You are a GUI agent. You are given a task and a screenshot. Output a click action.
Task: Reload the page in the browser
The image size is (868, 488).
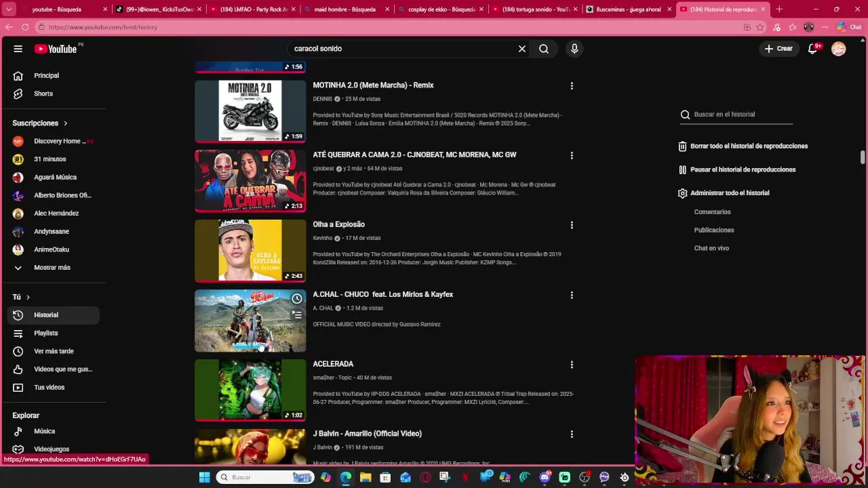(25, 27)
